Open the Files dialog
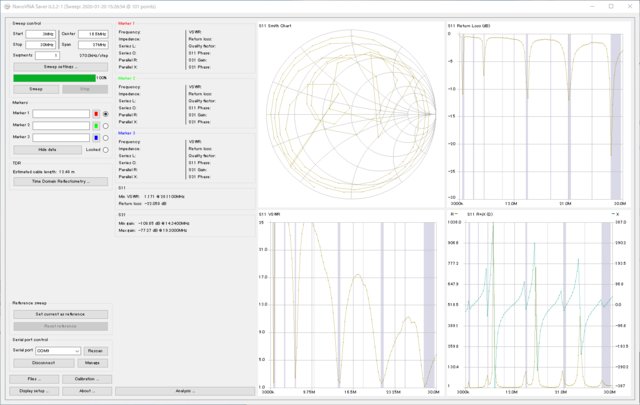640x405 pixels. [x=34, y=379]
